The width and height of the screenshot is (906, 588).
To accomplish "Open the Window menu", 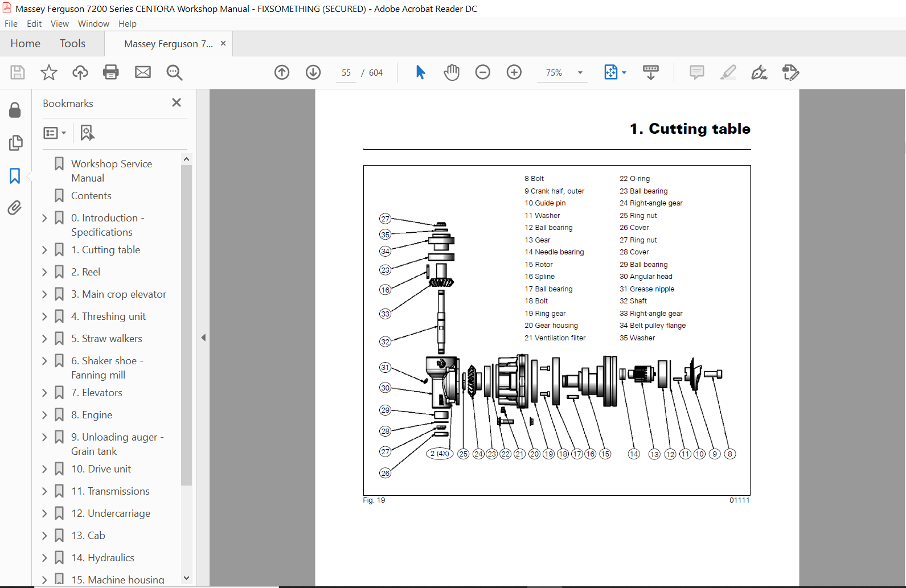I will 93,24.
